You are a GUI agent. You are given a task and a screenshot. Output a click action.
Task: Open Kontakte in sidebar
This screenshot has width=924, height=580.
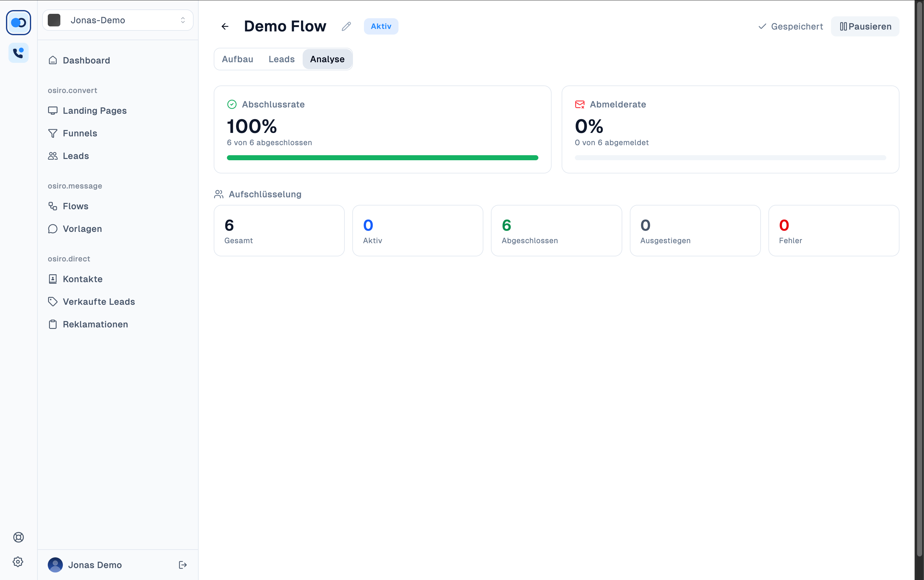pyautogui.click(x=118, y=279)
